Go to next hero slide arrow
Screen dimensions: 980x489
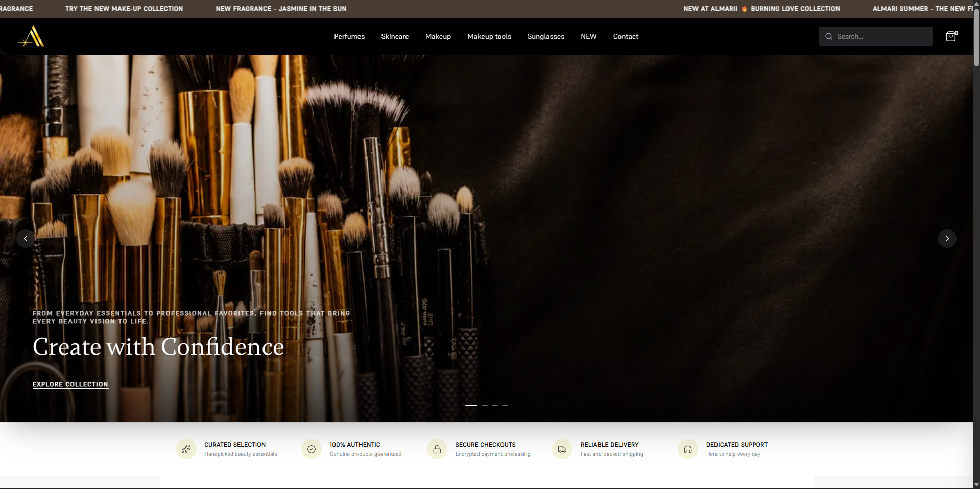click(x=947, y=239)
